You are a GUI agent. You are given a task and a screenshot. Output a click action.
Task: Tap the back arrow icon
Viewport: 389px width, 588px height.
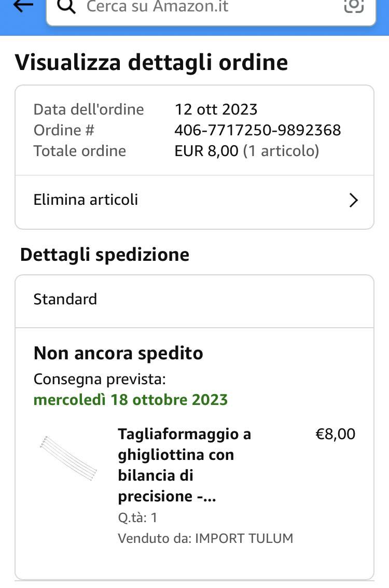point(23,5)
